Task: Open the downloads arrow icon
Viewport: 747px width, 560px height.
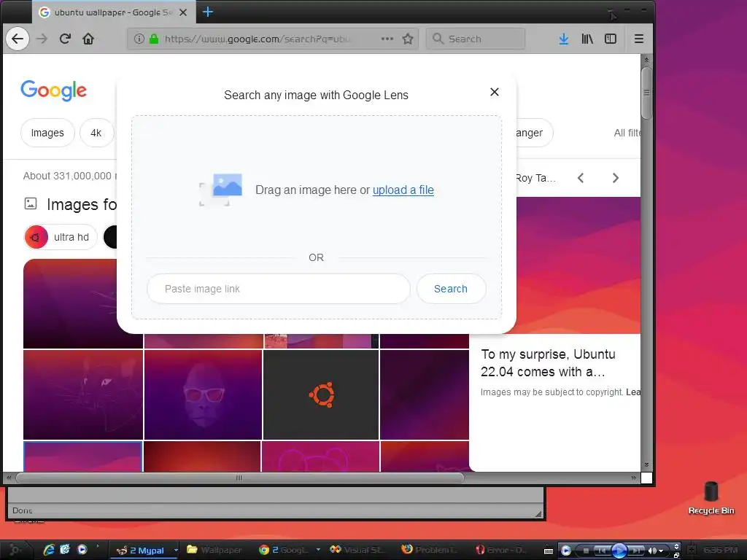Action: tap(564, 39)
